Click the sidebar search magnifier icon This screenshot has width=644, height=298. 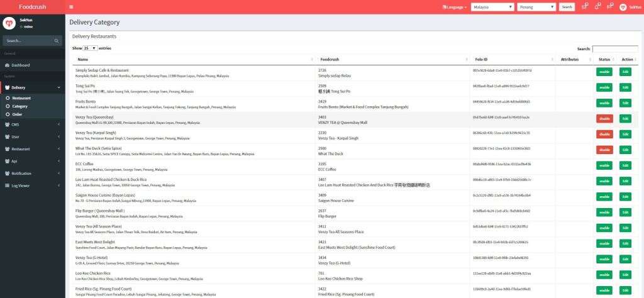pos(58,41)
